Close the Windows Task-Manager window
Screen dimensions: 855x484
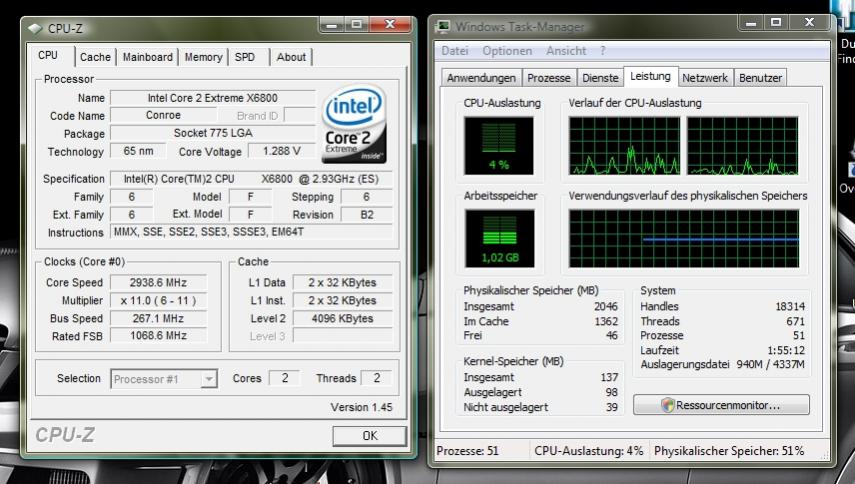[x=810, y=22]
